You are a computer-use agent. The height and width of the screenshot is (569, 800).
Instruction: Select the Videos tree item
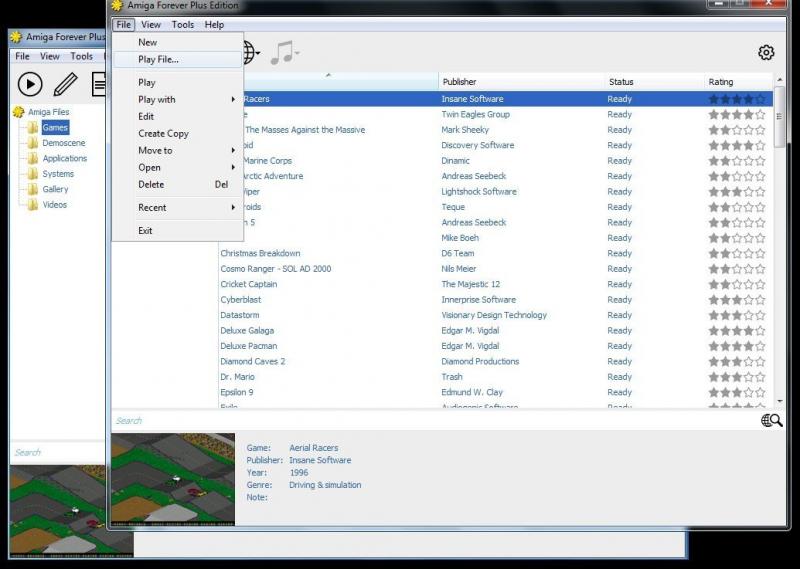(55, 205)
